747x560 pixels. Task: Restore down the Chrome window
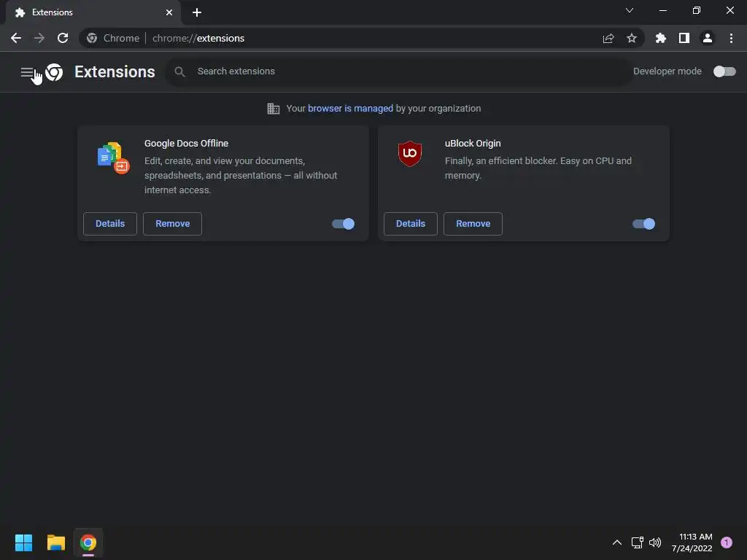tap(697, 10)
